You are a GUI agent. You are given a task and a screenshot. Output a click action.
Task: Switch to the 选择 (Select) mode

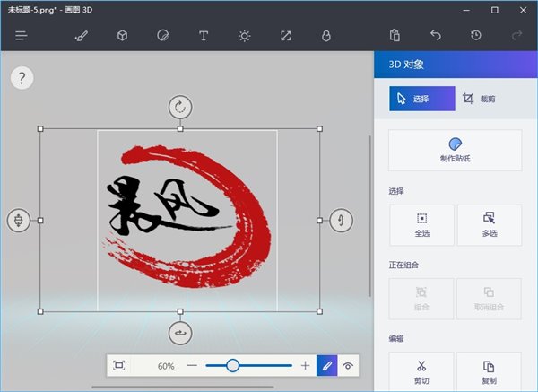point(421,99)
